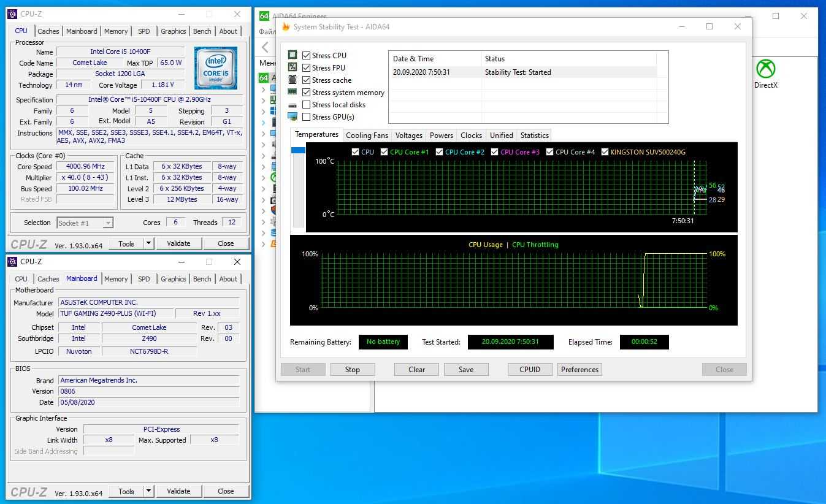Click the CPU chip icon beside Stress CPU
This screenshot has height=504, width=826.
[x=293, y=55]
